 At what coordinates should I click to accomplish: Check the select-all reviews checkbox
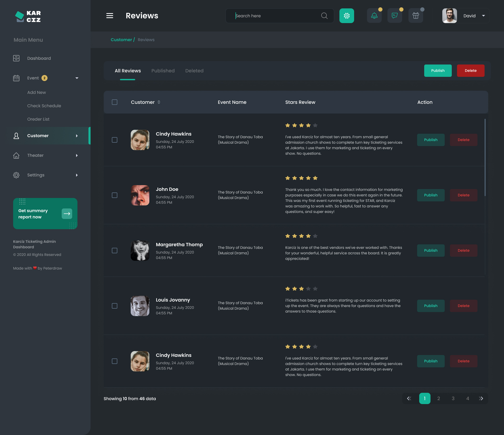tap(114, 102)
